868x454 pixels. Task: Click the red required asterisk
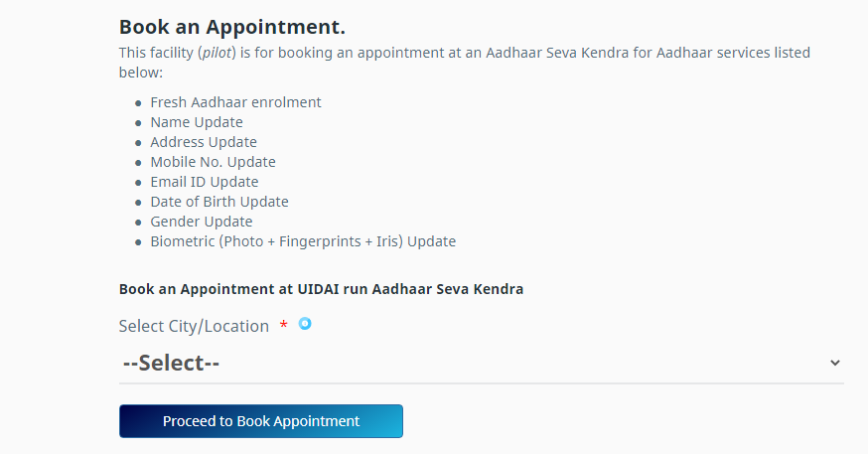pos(284,327)
